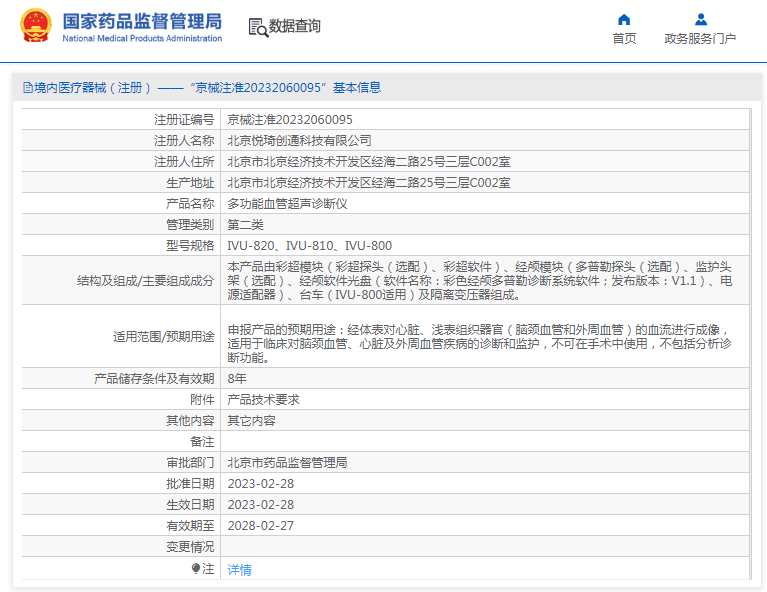Open the 首页 home link
Viewport: 767px width, 592px height.
[x=624, y=39]
